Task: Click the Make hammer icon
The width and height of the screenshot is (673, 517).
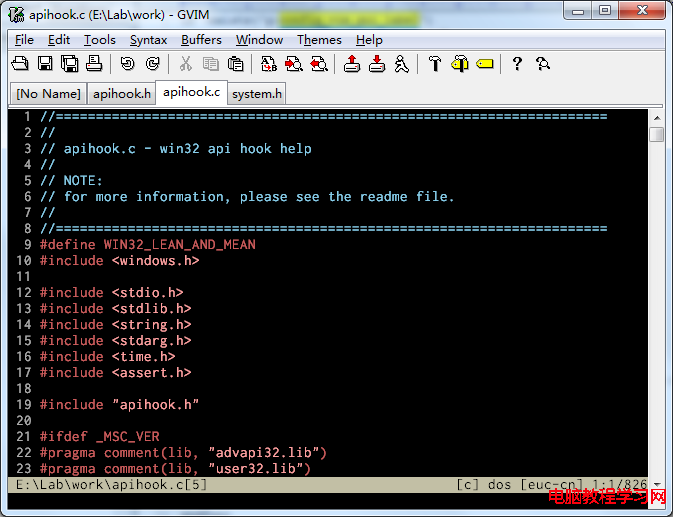Action: tap(435, 64)
